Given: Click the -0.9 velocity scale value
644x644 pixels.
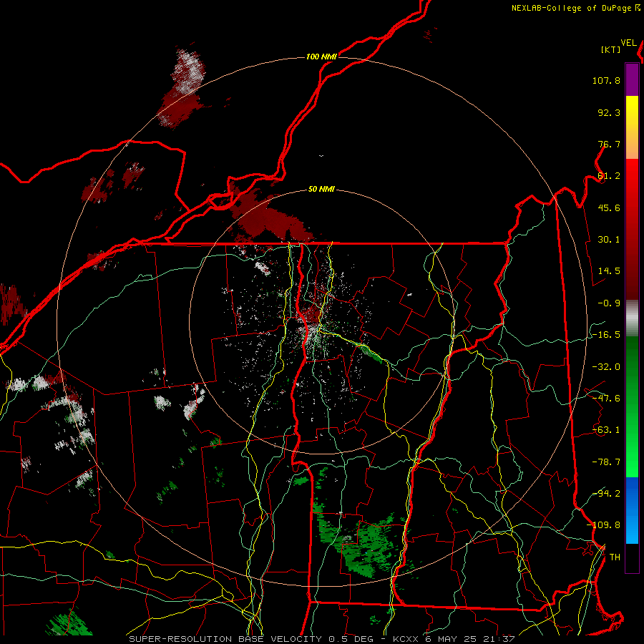Looking at the screenshot, I should 609,303.
